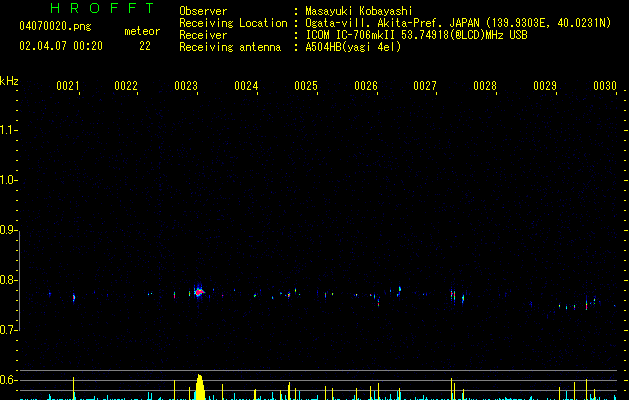Click time marker 0021
The image size is (629, 400).
pos(67,86)
